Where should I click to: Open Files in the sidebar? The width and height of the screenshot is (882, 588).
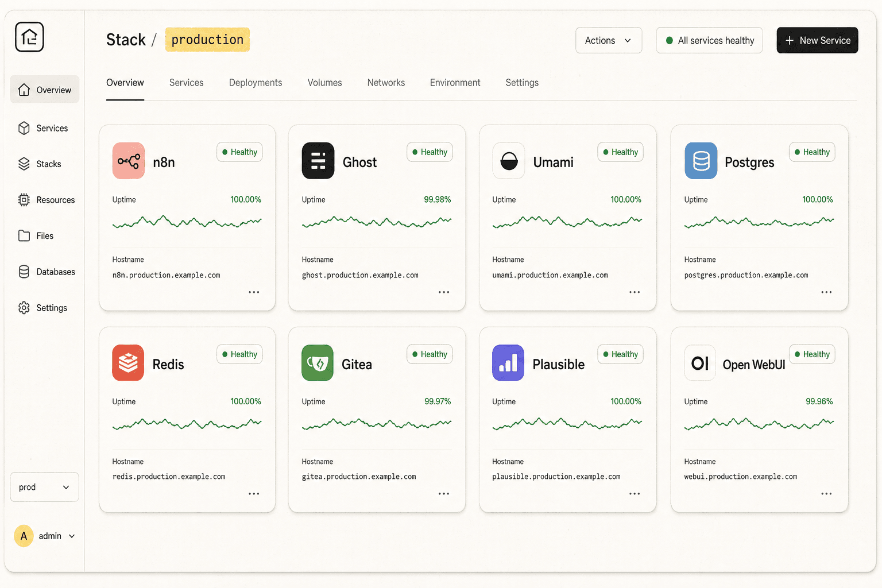45,236
